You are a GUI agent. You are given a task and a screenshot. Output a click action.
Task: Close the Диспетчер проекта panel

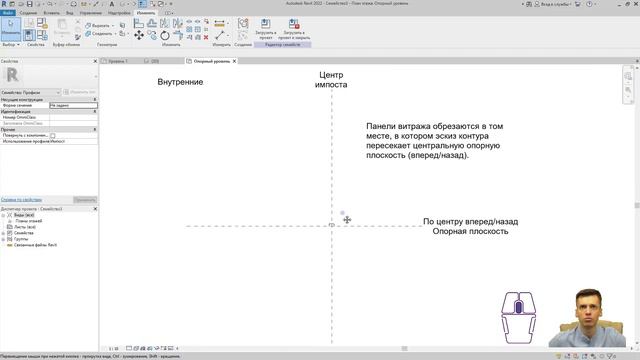(x=95, y=209)
